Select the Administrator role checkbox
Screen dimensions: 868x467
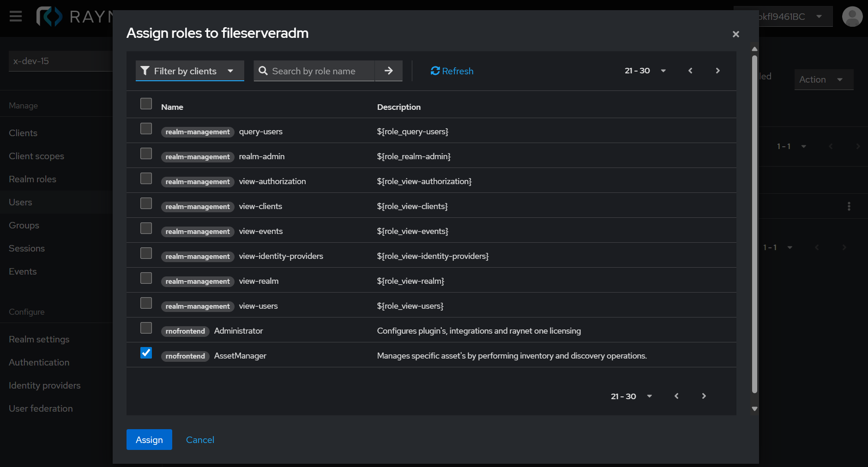click(146, 328)
